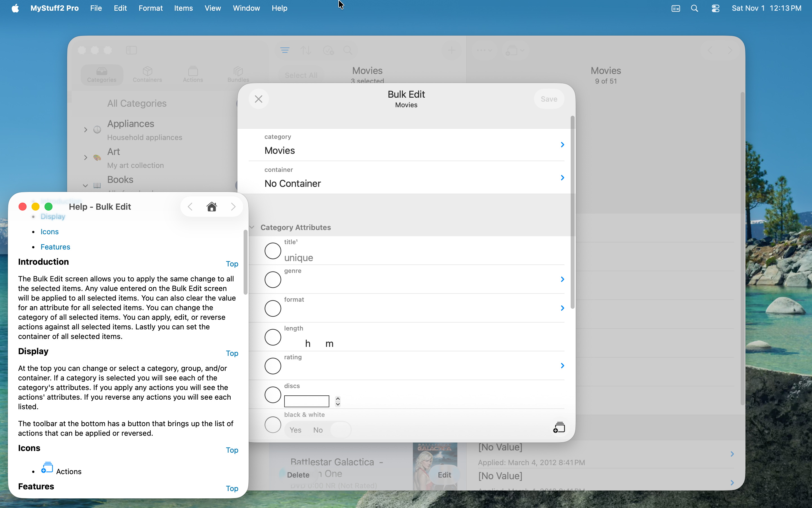Toggle the rating attribute circle
This screenshot has height=508, width=812.
(x=272, y=366)
